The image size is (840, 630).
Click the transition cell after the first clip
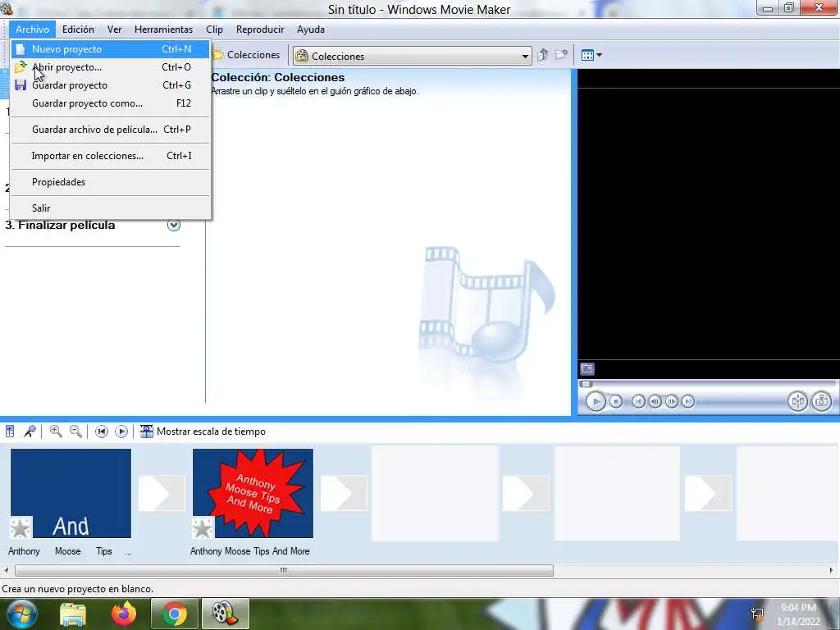point(162,493)
